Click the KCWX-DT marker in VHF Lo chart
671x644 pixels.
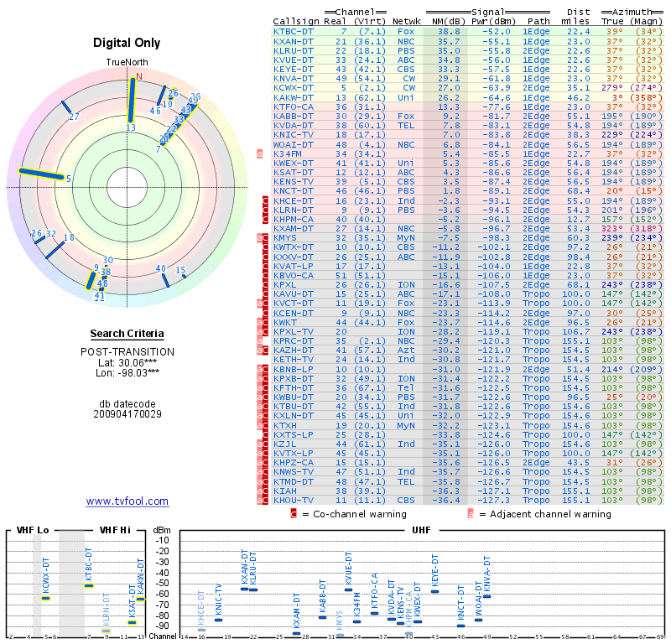tap(46, 598)
